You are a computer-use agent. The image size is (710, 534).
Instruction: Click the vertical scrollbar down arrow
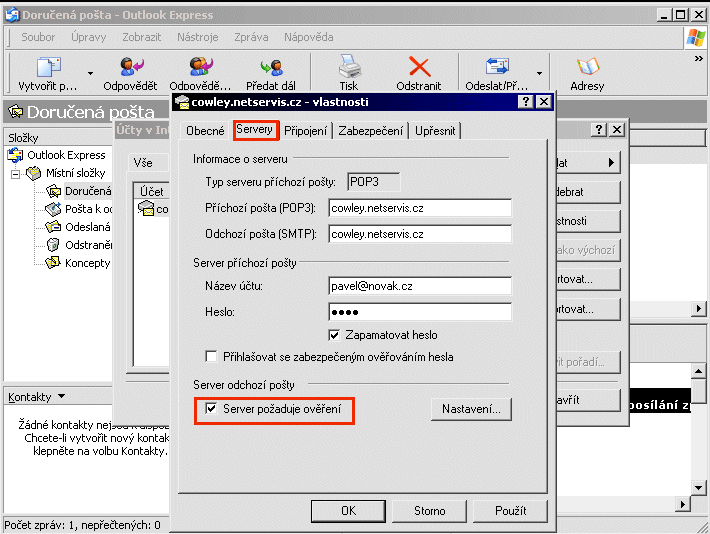(x=699, y=488)
